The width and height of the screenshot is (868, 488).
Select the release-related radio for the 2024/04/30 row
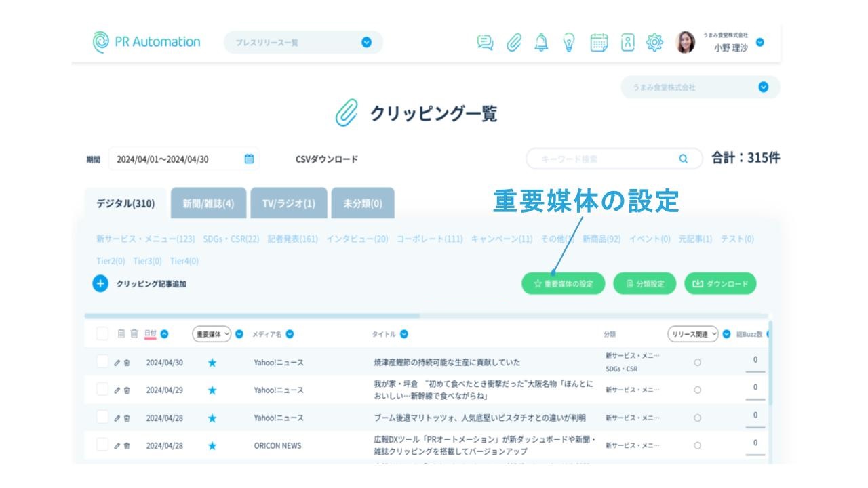click(697, 363)
